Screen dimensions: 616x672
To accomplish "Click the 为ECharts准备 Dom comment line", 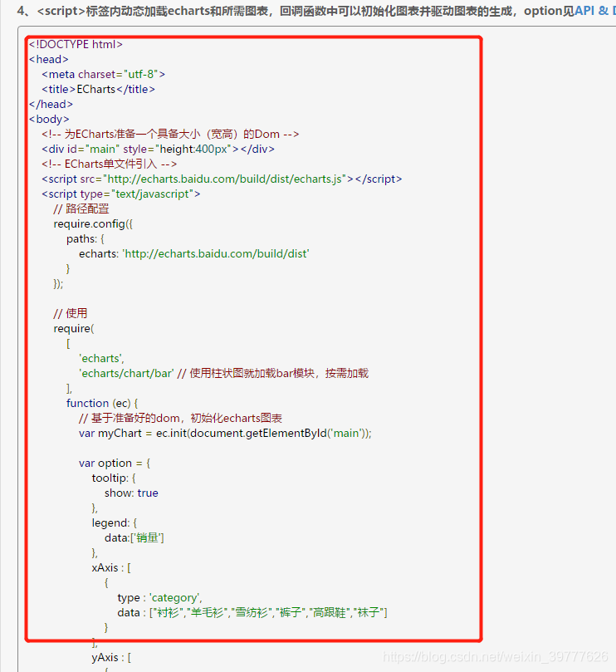I will (x=170, y=134).
